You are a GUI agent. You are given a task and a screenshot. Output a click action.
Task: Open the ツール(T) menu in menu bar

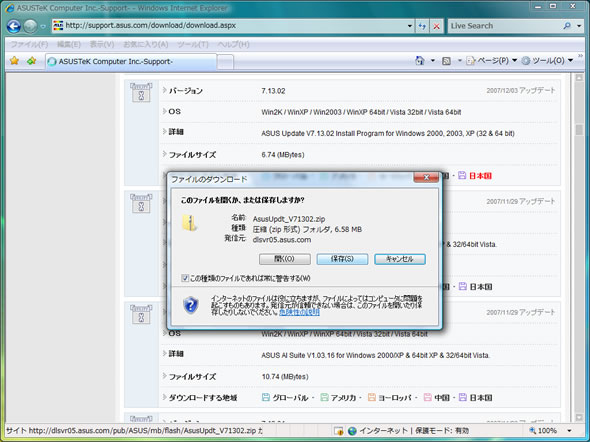click(x=193, y=44)
